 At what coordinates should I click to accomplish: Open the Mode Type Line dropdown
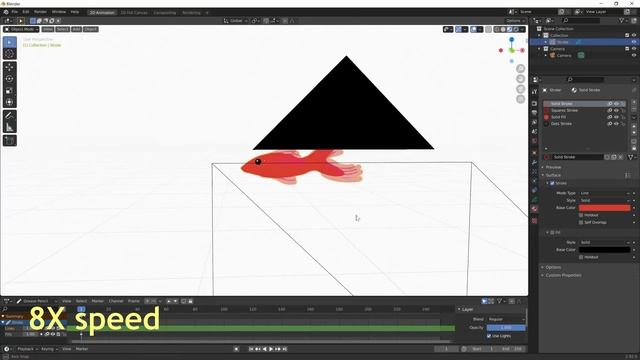[x=605, y=193]
